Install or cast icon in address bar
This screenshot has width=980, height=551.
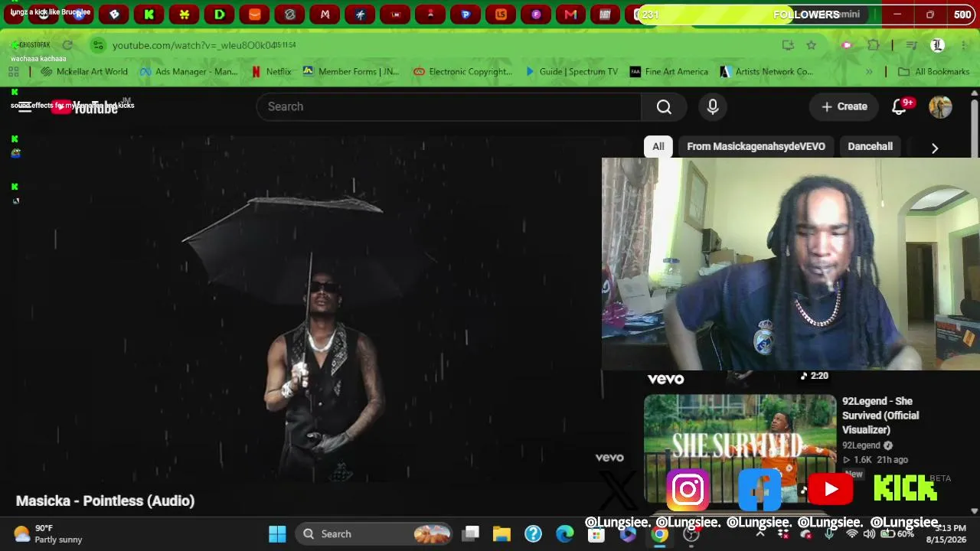788,45
